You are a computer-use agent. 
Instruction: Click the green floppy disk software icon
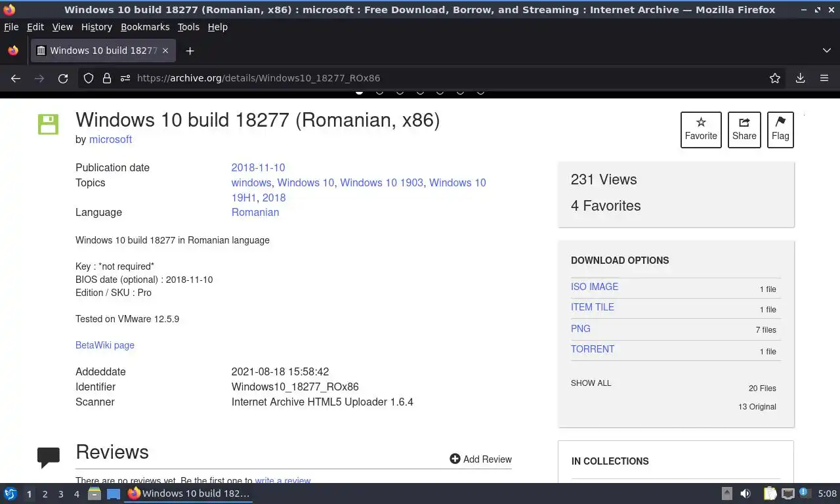[x=48, y=124]
